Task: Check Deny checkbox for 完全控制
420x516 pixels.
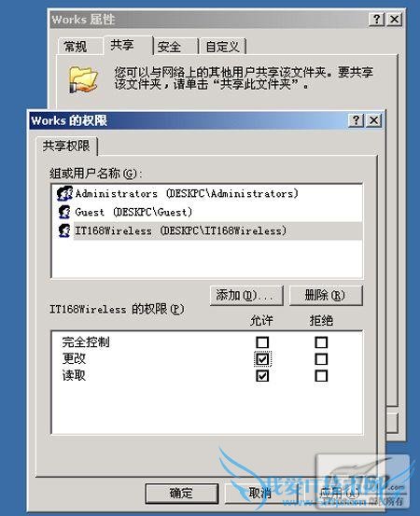Action: 321,342
